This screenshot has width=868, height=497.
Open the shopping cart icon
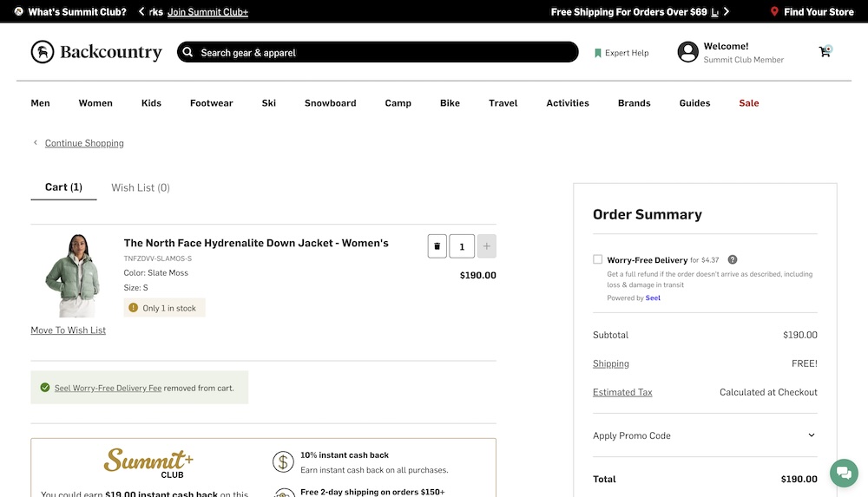click(825, 52)
